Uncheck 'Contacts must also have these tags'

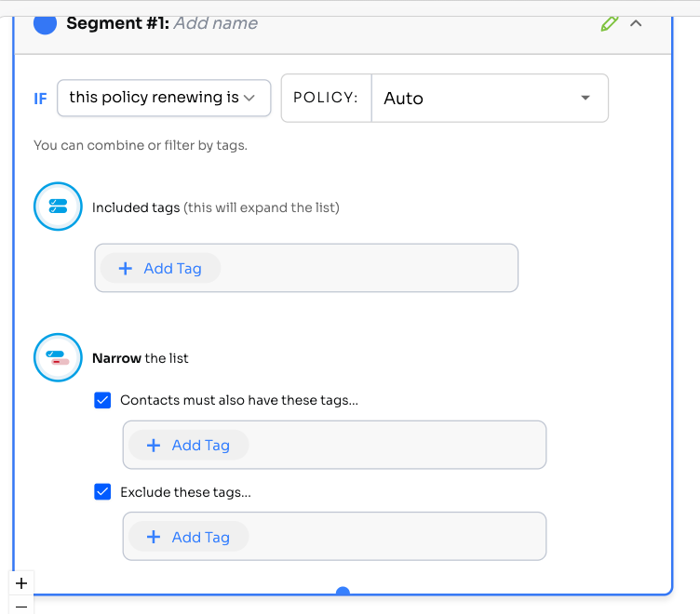[103, 400]
